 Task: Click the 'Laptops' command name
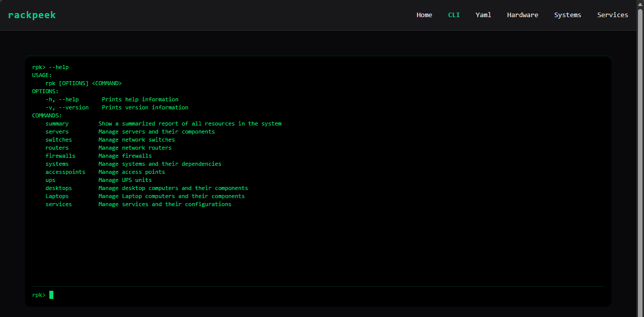pyautogui.click(x=57, y=196)
